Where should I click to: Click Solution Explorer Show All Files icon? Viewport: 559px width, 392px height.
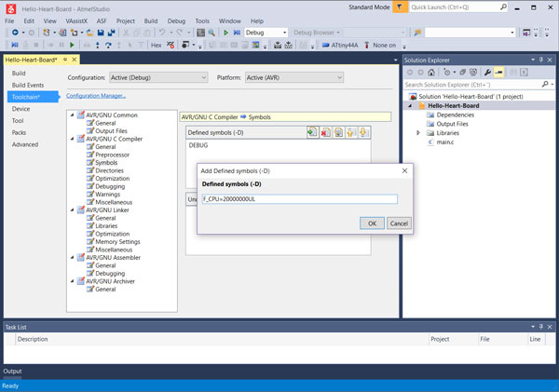pos(473,73)
